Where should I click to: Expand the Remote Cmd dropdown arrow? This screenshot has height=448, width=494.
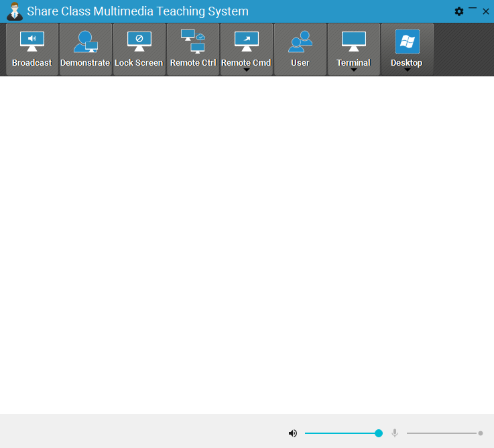pos(246,70)
